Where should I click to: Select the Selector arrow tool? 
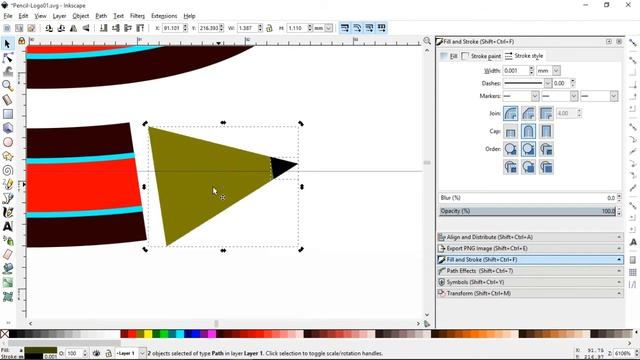tap(7, 44)
